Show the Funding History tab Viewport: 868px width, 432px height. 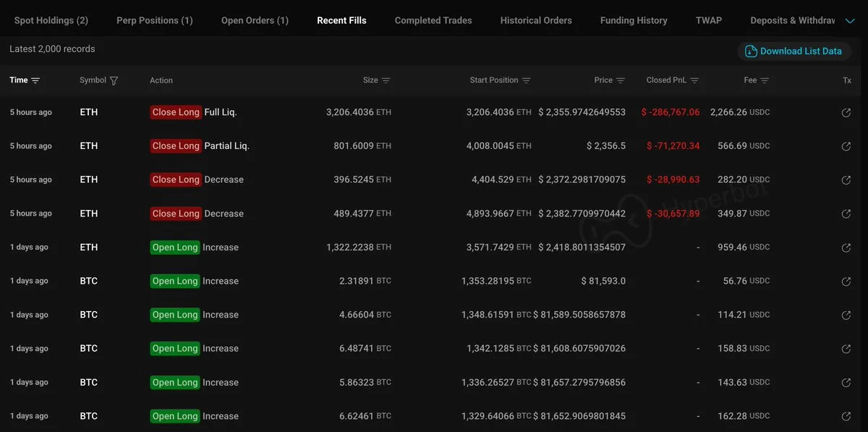click(x=634, y=20)
